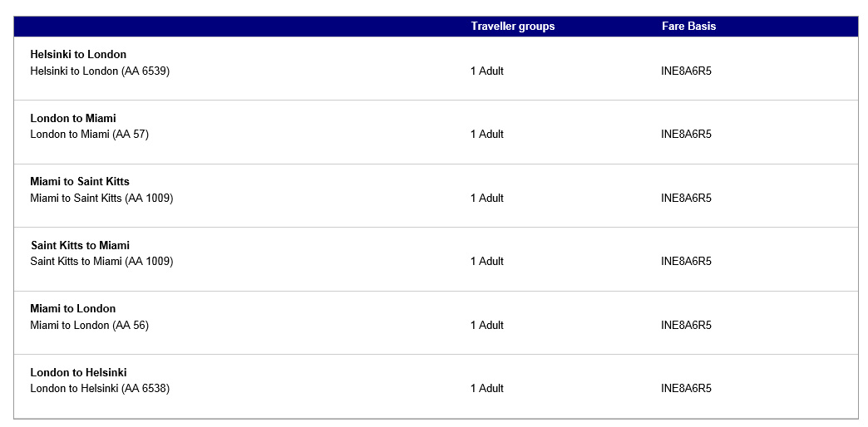Click 1 Adult in the AA 6539 row

pyautogui.click(x=487, y=71)
